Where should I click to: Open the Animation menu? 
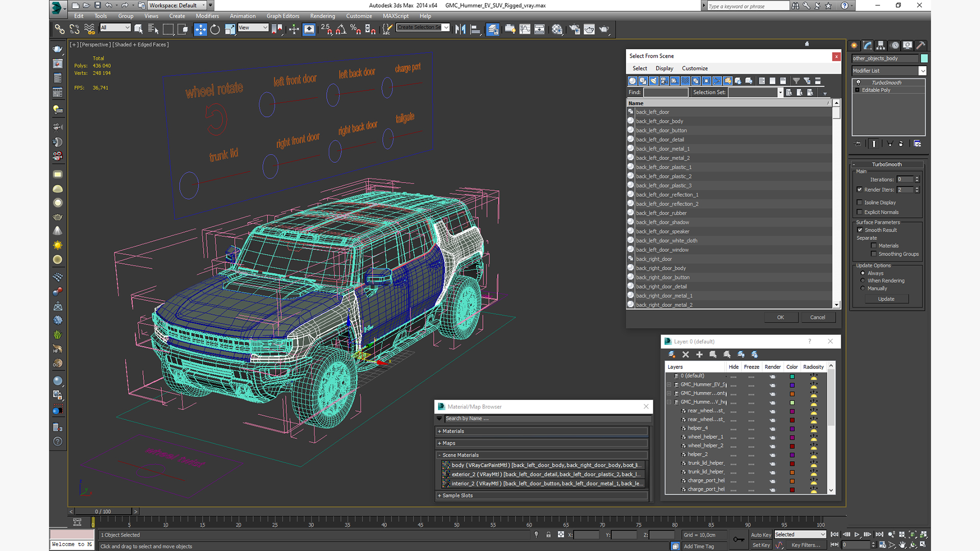tap(243, 16)
